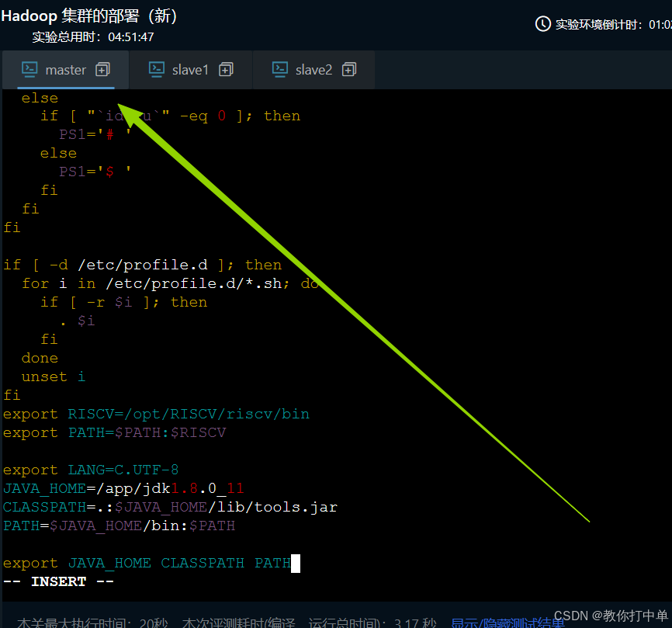672x628 pixels.
Task: Click the CLASSPATH=.:$JAVA_HOME/lib/tools.jar line
Action: click(170, 507)
